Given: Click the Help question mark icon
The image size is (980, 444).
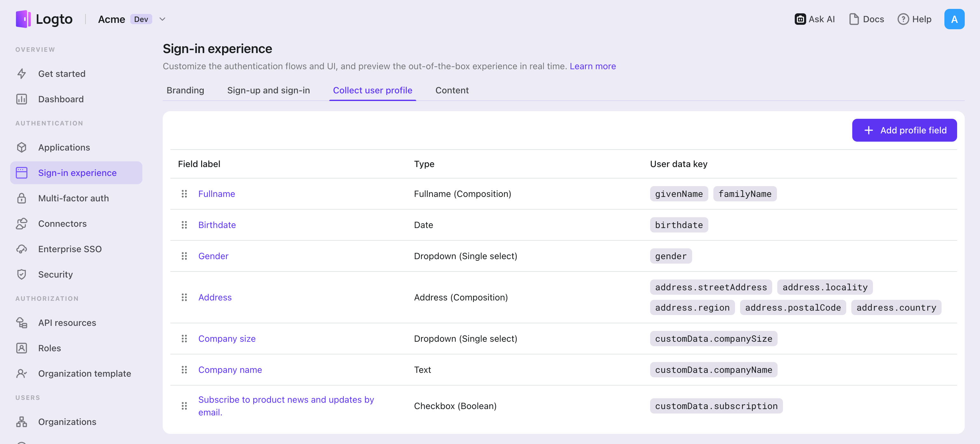Looking at the screenshot, I should tap(903, 19).
